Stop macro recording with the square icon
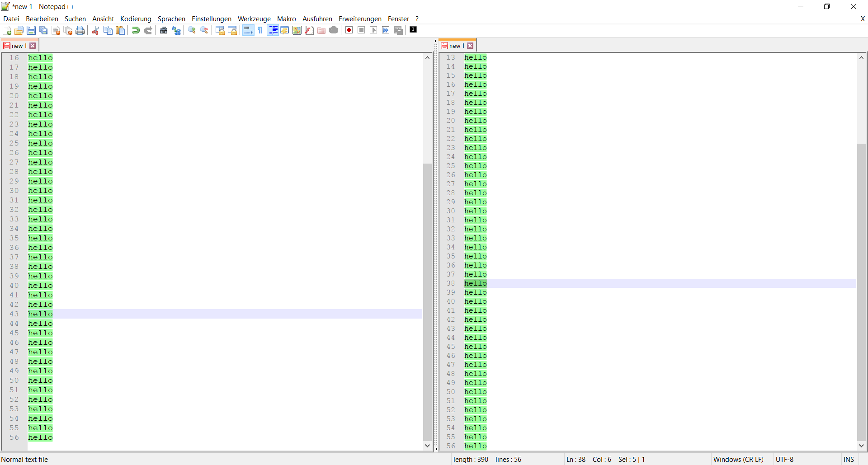Image resolution: width=868 pixels, height=465 pixels. (361, 30)
